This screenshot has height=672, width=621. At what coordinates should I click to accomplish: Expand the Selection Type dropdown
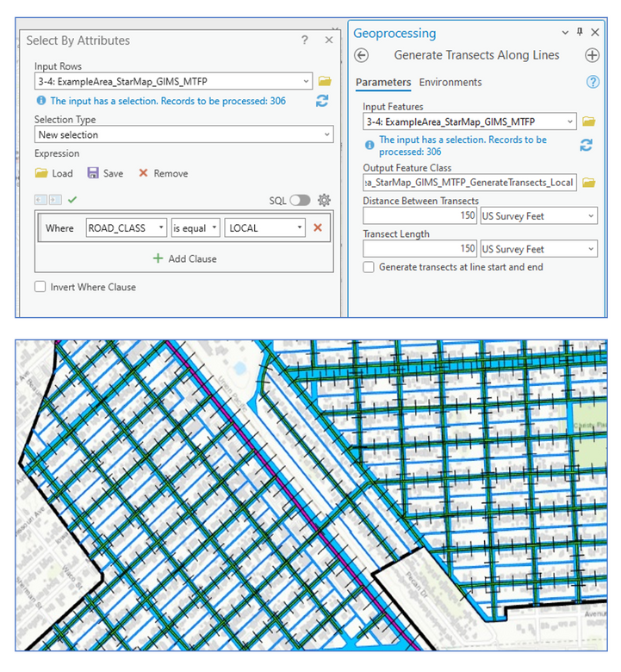point(184,135)
